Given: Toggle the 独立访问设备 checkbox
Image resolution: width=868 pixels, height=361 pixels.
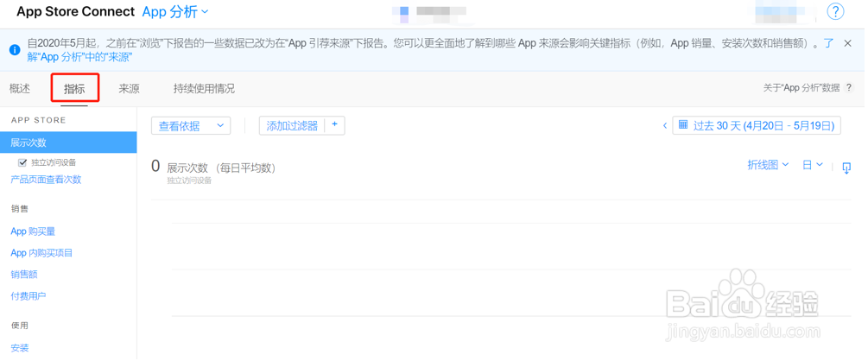Looking at the screenshot, I should pyautogui.click(x=22, y=162).
